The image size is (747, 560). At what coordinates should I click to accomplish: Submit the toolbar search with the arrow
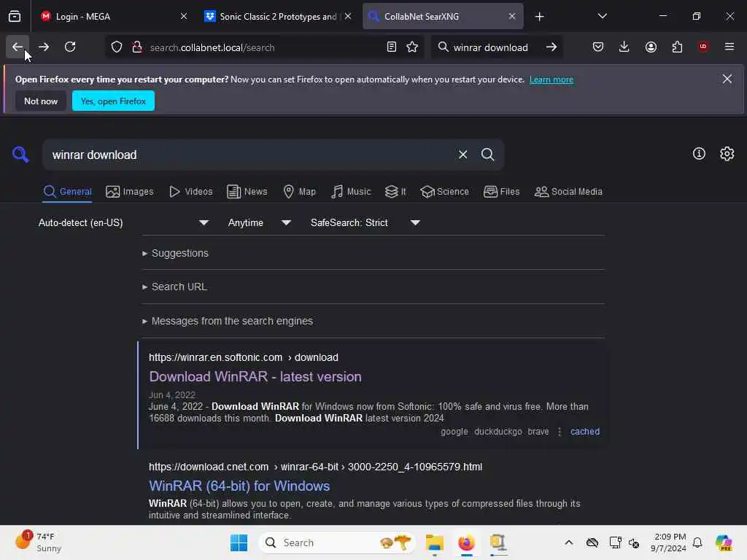click(x=551, y=47)
